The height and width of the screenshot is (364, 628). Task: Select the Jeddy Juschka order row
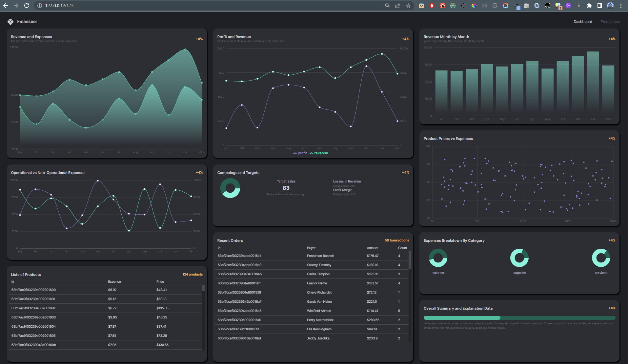[x=312, y=338]
